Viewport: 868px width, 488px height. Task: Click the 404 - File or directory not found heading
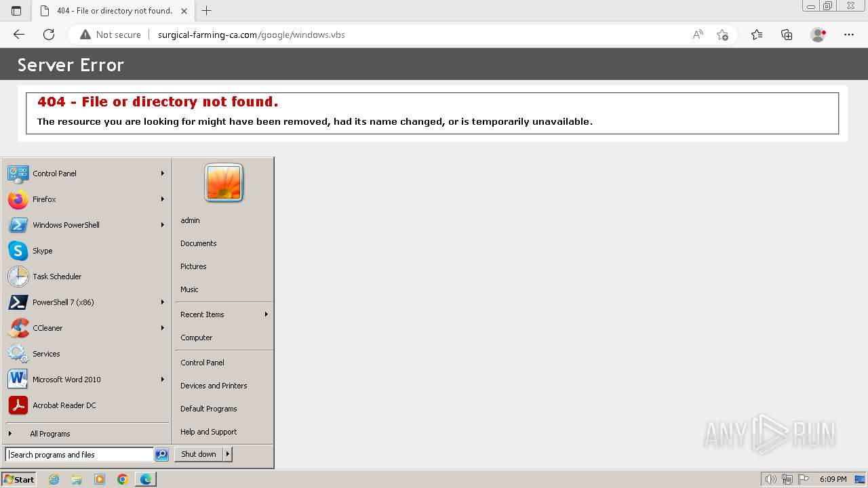[x=158, y=102]
